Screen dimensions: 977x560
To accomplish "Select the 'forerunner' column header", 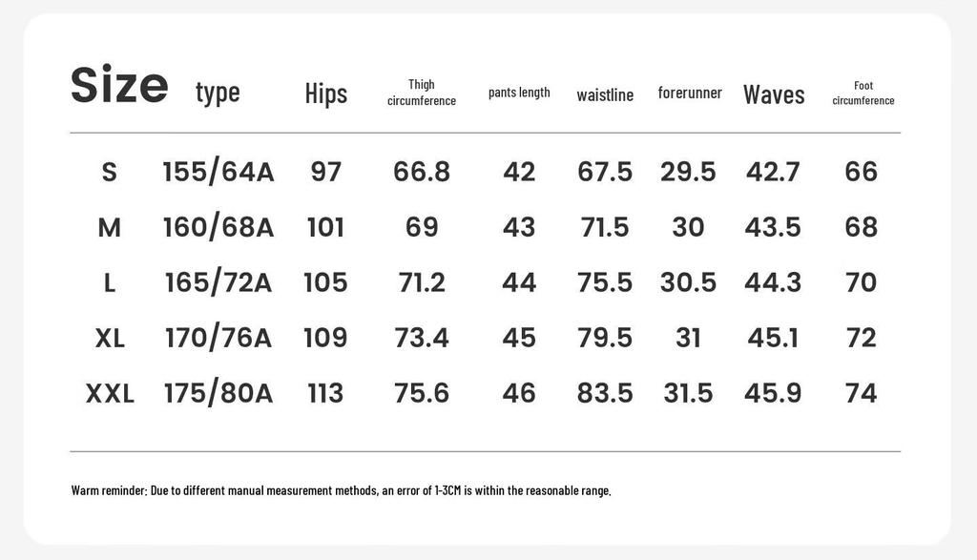I will point(690,93).
